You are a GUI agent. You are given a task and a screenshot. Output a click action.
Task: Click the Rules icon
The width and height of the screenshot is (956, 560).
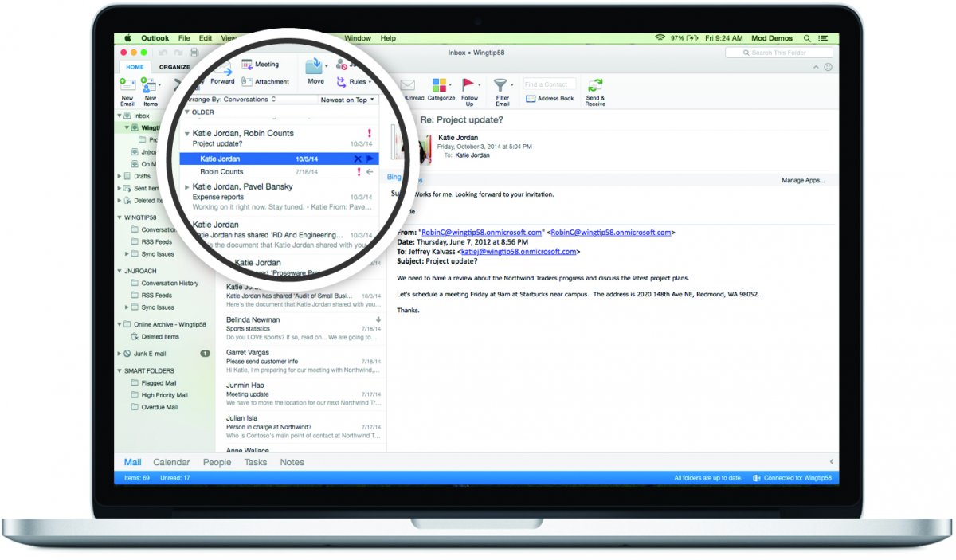(342, 81)
